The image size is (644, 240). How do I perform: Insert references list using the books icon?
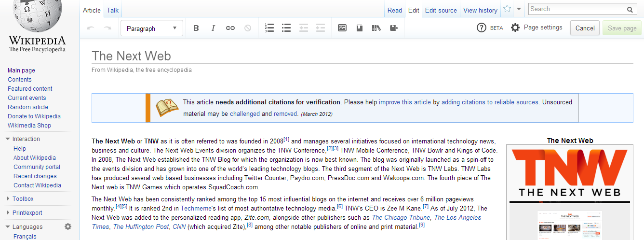pyautogui.click(x=376, y=28)
